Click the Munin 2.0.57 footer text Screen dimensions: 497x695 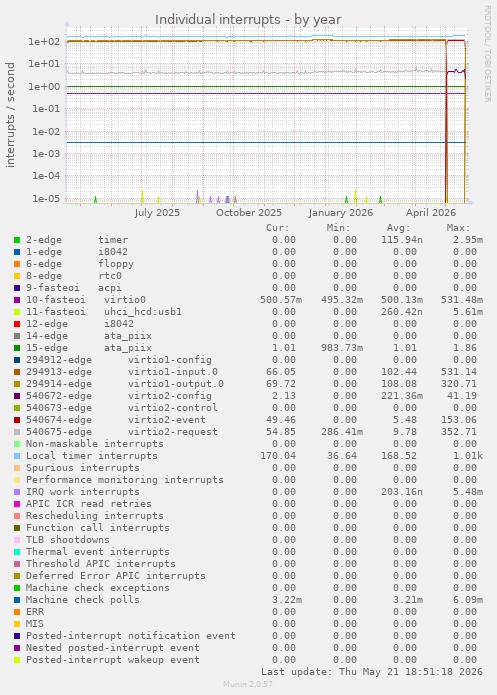[248, 684]
